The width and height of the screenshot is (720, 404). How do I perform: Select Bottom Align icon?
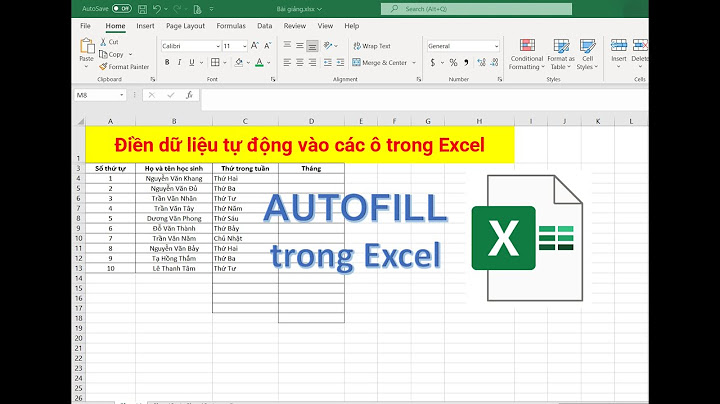click(x=312, y=45)
